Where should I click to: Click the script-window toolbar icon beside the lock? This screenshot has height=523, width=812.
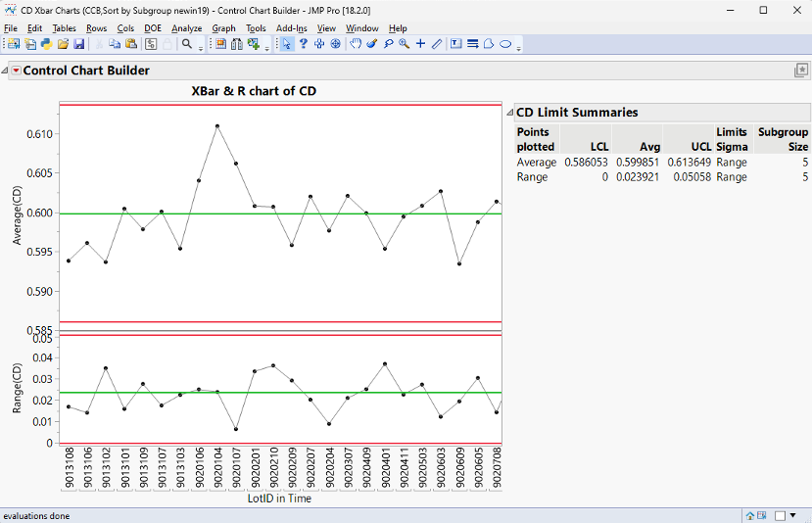click(x=151, y=44)
